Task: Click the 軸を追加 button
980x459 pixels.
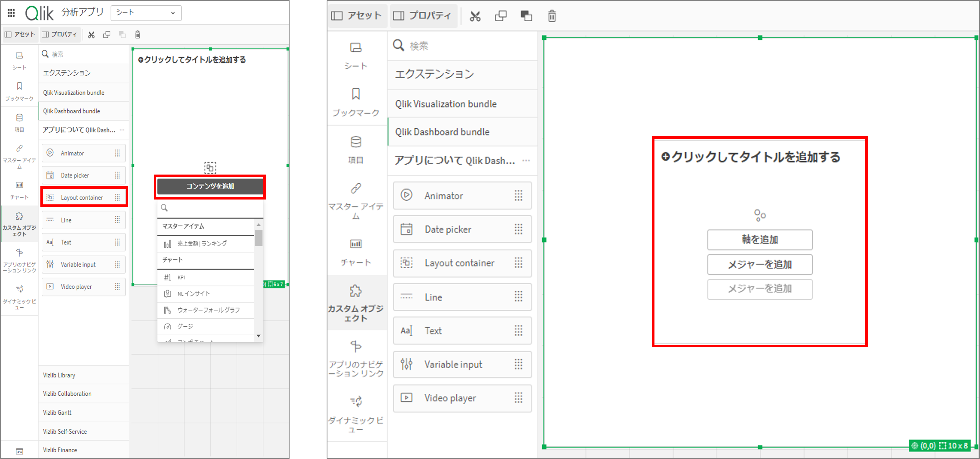Action: click(x=760, y=240)
